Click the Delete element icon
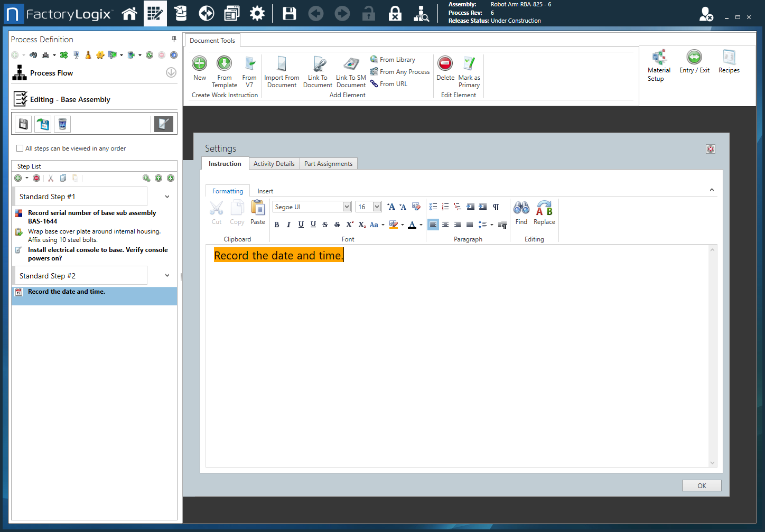Screen dimensions: 765x532 click(x=445, y=64)
